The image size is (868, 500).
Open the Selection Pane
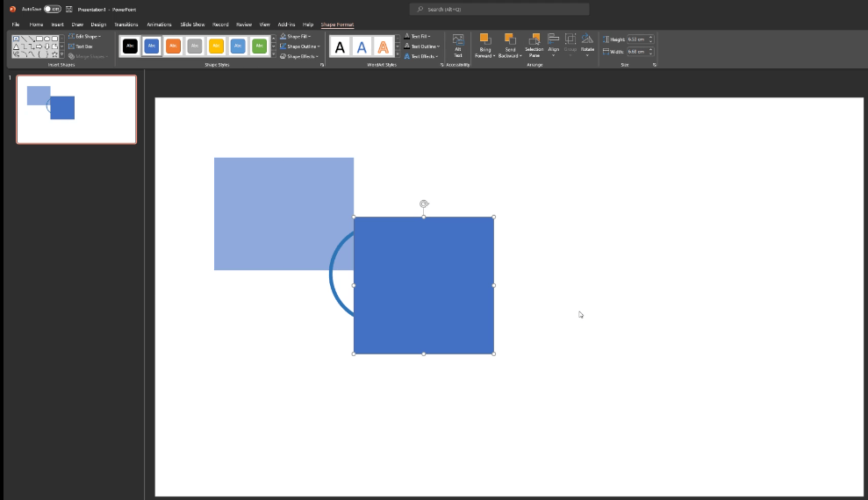[534, 46]
